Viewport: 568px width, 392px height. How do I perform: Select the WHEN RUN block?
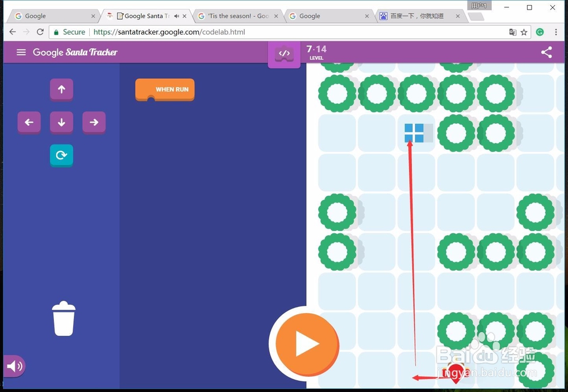165,90
